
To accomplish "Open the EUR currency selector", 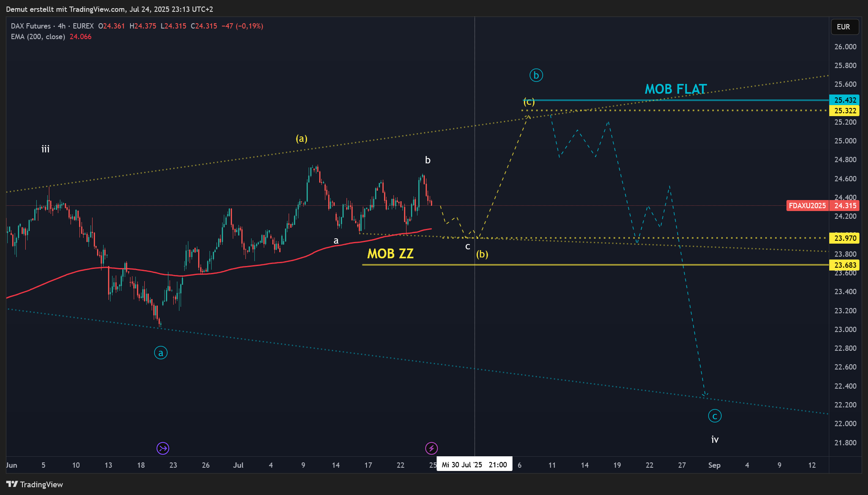I will click(x=845, y=27).
